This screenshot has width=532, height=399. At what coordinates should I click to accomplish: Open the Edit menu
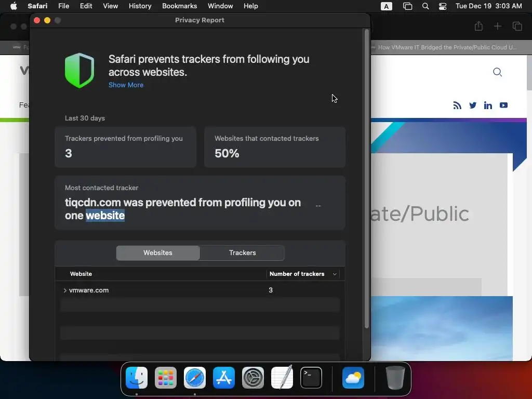pyautogui.click(x=86, y=6)
